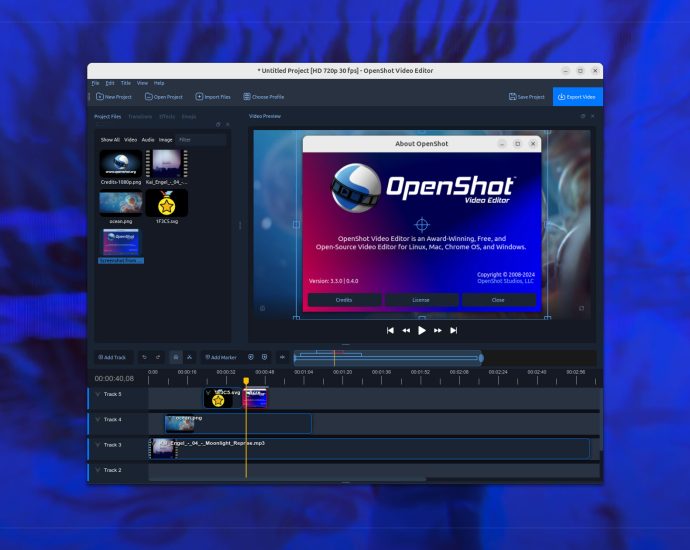Click the Add Marker button
The height and width of the screenshot is (550, 690).
tap(221, 357)
